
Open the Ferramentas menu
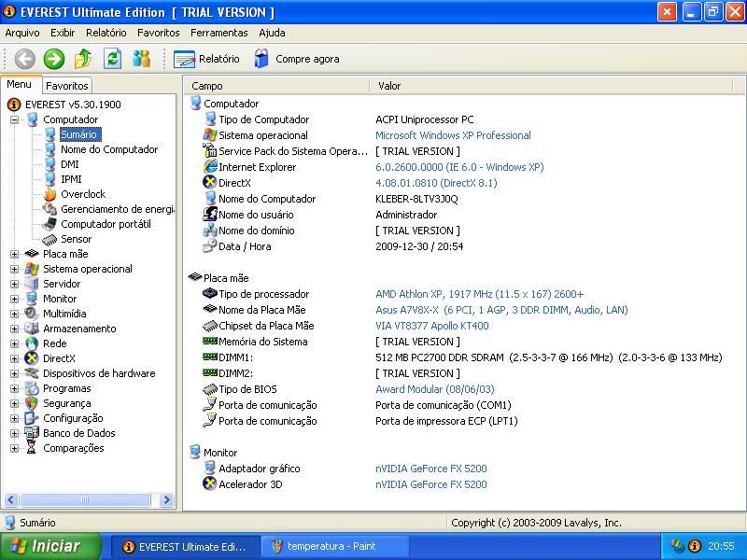pyautogui.click(x=218, y=33)
